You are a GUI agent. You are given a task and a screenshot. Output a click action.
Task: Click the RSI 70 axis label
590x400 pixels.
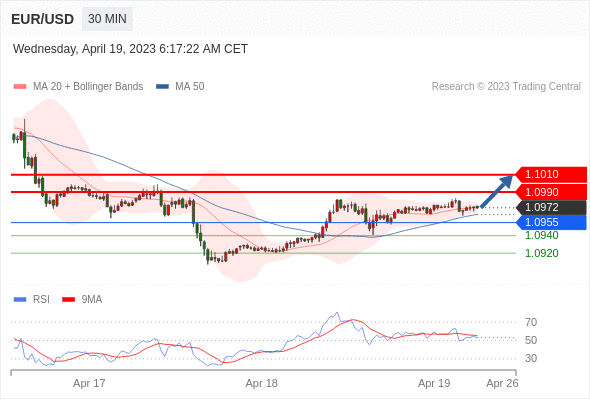(x=531, y=322)
